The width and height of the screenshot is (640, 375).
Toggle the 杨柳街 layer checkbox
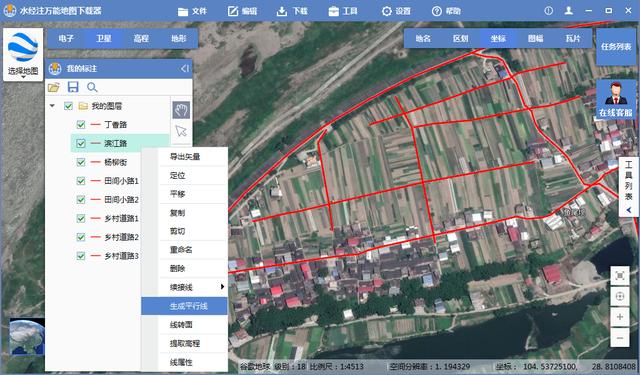pyautogui.click(x=81, y=162)
